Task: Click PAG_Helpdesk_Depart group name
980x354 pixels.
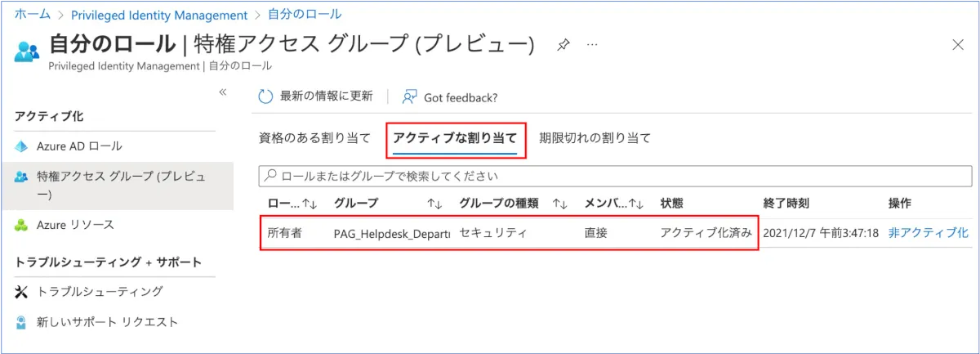Action: click(x=392, y=234)
